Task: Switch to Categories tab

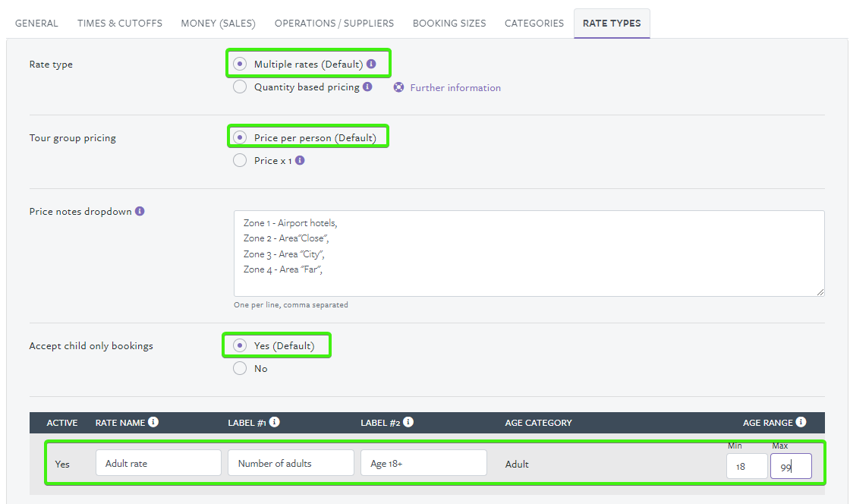Action: tap(534, 24)
